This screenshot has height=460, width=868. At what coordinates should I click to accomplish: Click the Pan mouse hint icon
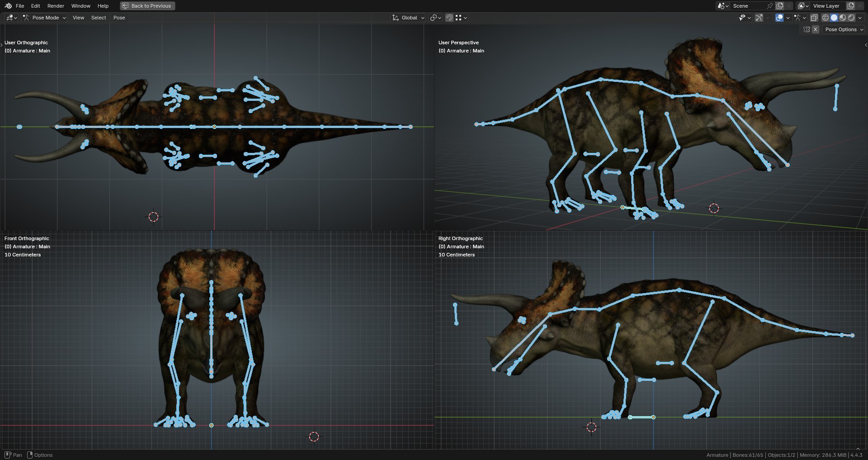pyautogui.click(x=7, y=455)
